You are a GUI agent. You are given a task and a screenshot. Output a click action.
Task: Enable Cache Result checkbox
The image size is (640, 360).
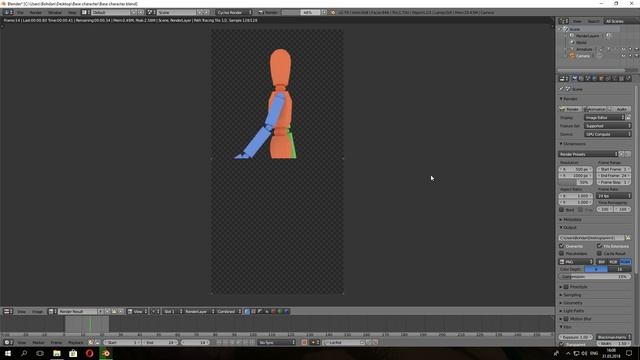599,253
